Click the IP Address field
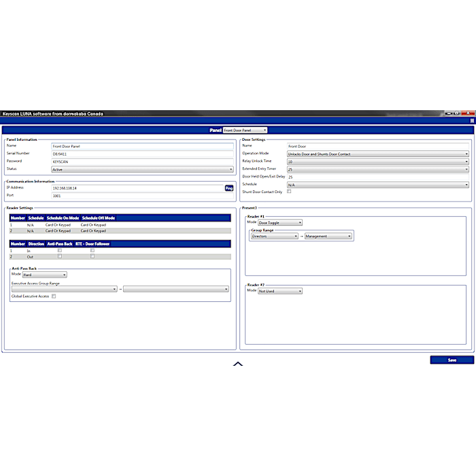476x476 pixels. pos(137,188)
